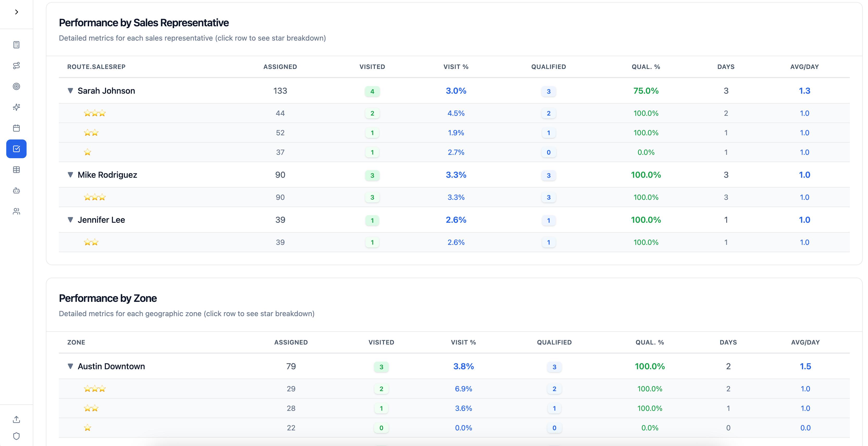Collapse Mike Rodriguez star breakdown
The image size is (868, 446).
click(x=70, y=175)
